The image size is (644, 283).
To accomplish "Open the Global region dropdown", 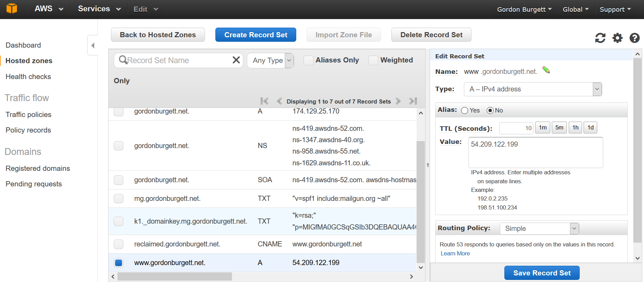I will point(576,9).
